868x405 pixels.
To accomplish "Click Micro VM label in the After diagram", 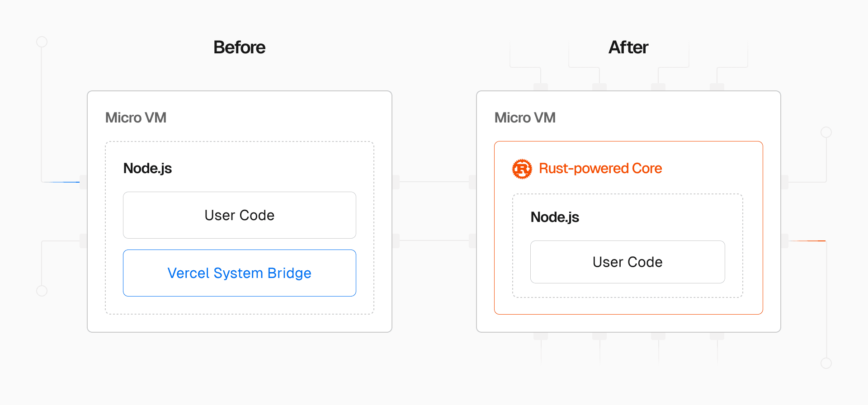I will point(525,118).
